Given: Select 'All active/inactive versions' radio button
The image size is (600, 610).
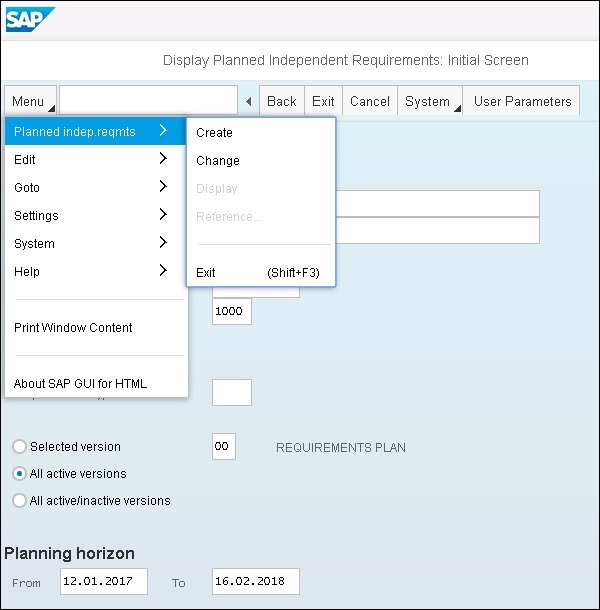Looking at the screenshot, I should (19, 501).
